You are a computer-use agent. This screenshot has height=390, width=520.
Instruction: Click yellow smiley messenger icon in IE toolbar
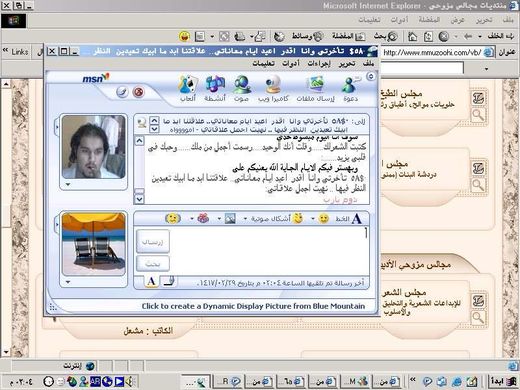coord(184,36)
